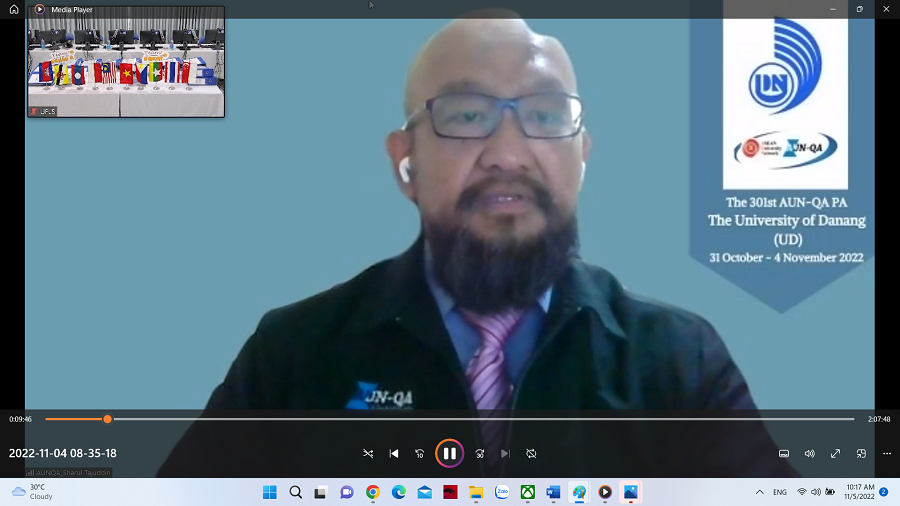The image size is (900, 506).
Task: Open the clock and calendar flyout
Action: (x=859, y=492)
